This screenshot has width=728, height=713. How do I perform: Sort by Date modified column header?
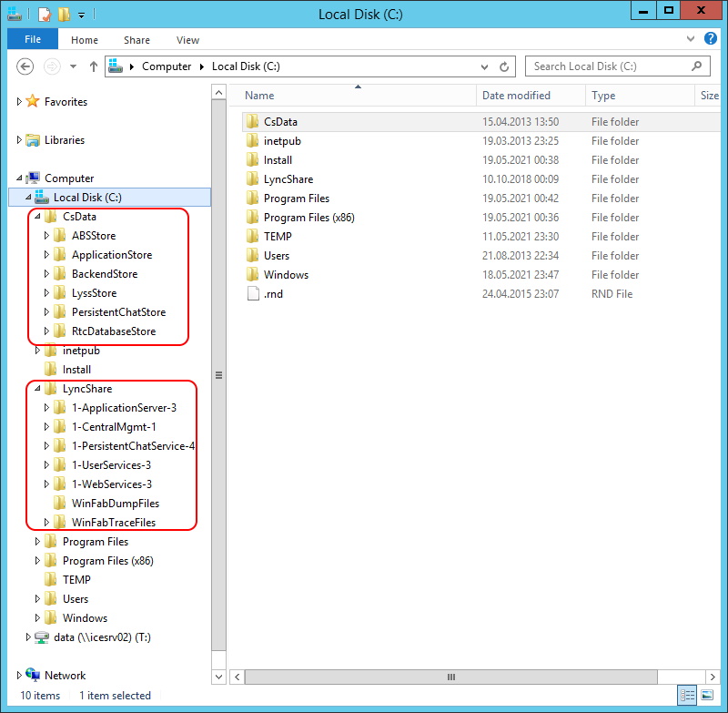coord(531,96)
